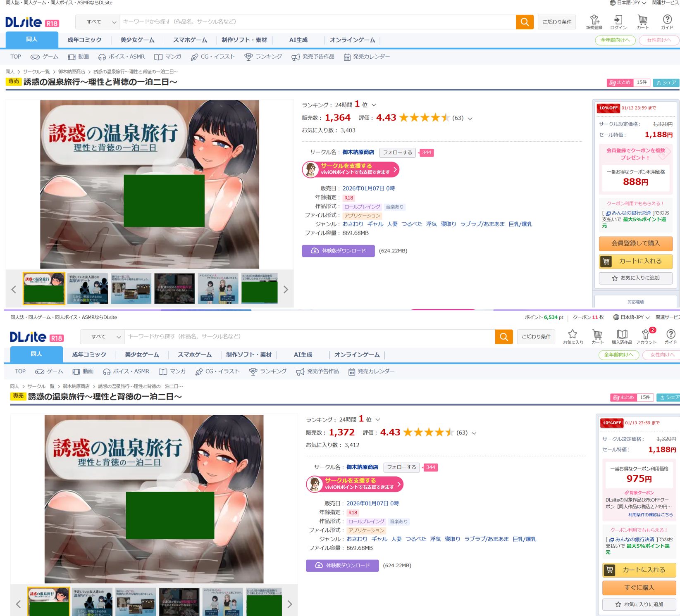This screenshot has height=616, width=680.
Task: Click the orange search button on the logged-out page
Action: [x=525, y=22]
